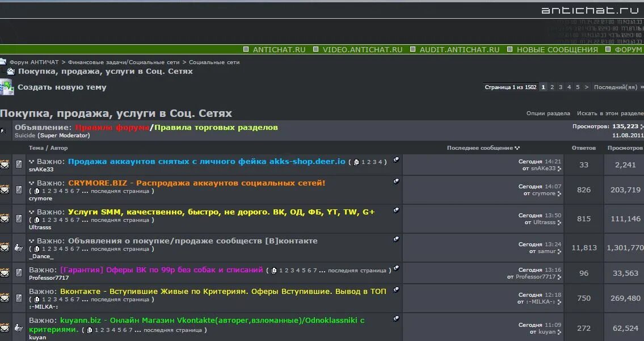Viewport: 644px width, 341px height.
Task: Go to last post arrow by Ultrasss
Action: (x=559, y=222)
